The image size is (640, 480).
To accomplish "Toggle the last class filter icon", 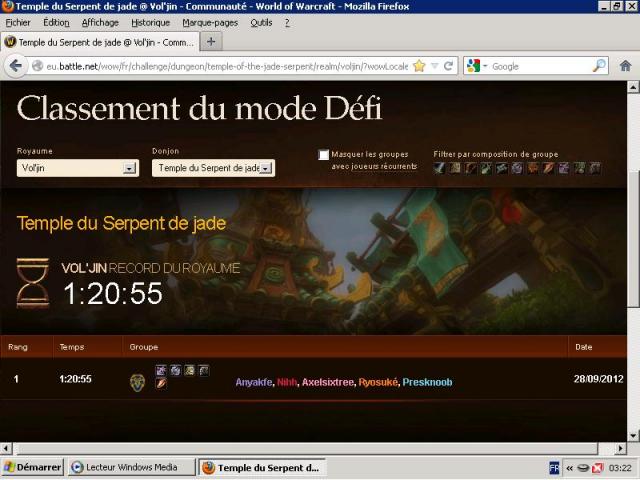I will (x=595, y=168).
